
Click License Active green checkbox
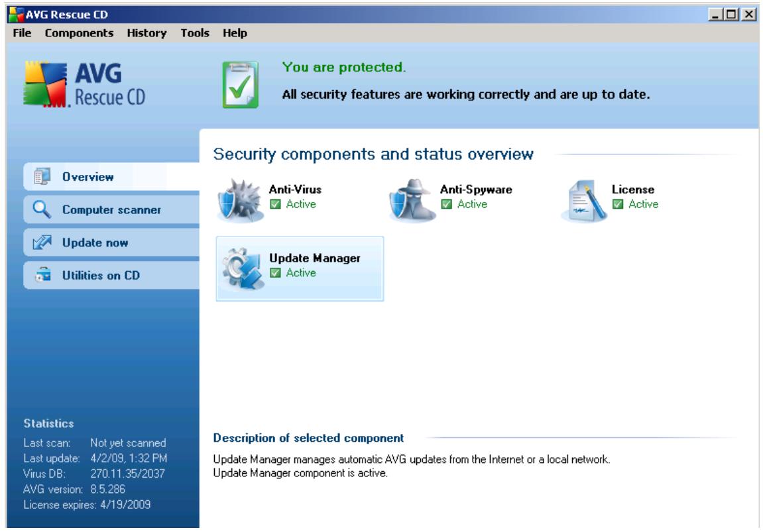(618, 204)
